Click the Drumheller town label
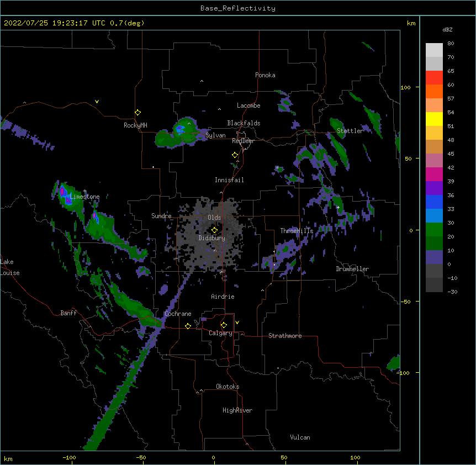The height and width of the screenshot is (465, 476). pos(352,269)
